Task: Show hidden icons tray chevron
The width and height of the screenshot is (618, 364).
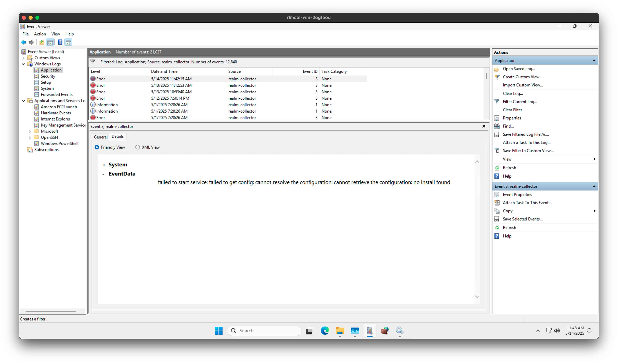Action: pyautogui.click(x=538, y=331)
